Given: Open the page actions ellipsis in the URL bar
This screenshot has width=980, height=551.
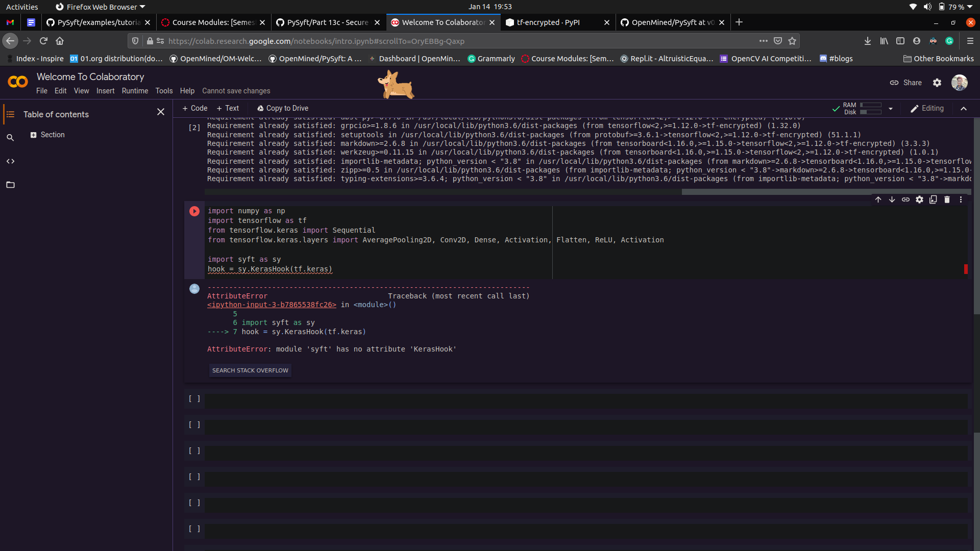Looking at the screenshot, I should (764, 41).
